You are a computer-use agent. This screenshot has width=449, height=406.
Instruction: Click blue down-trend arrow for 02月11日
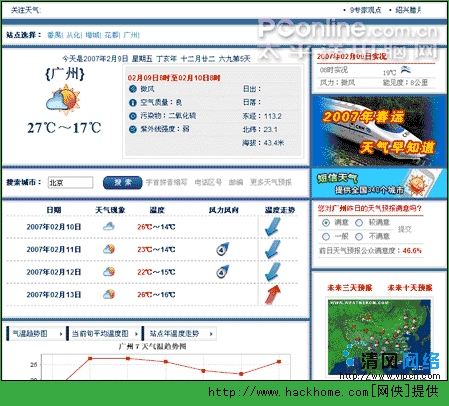273,249
